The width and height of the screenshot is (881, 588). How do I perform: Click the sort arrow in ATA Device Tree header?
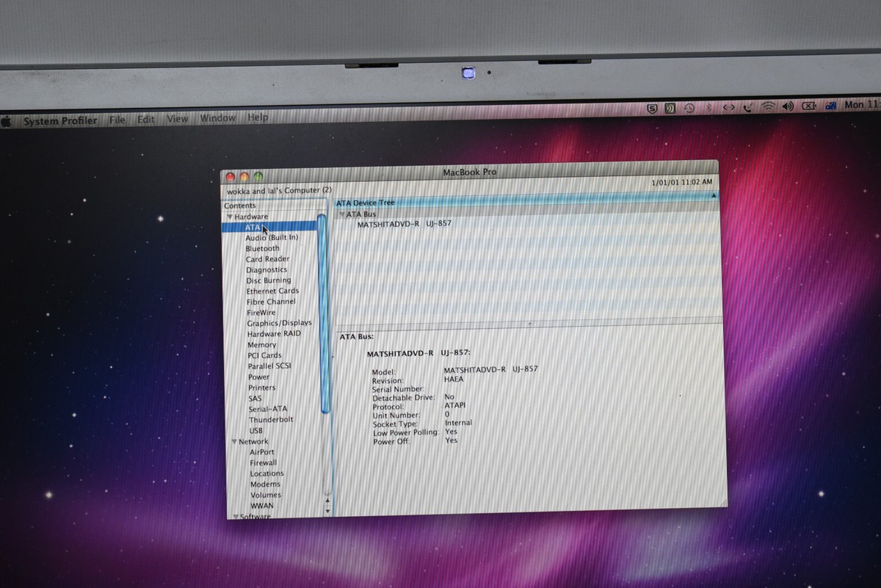(x=714, y=196)
